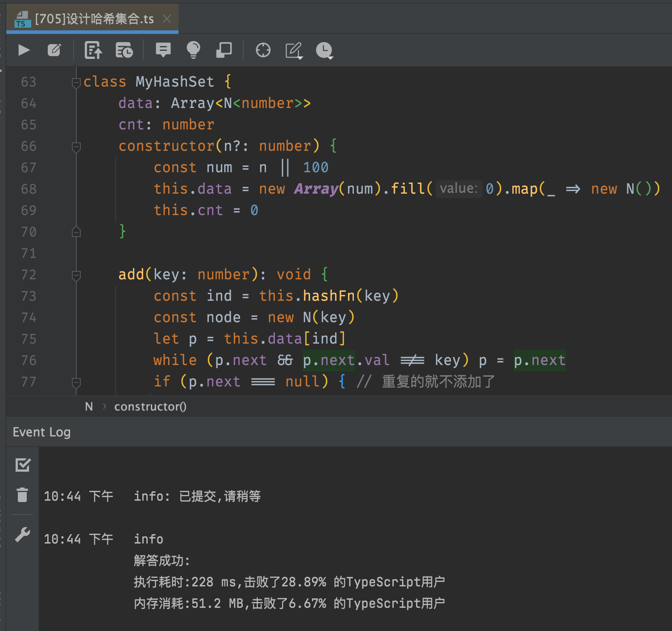
Task: Click line number 76 in gutter
Action: [x=29, y=361]
